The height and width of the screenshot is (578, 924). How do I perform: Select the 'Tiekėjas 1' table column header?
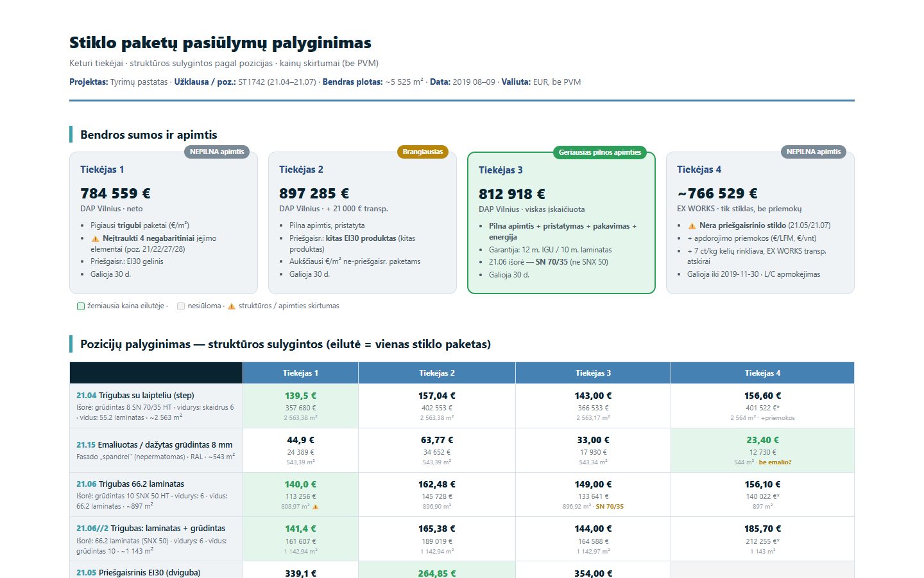pos(300,373)
